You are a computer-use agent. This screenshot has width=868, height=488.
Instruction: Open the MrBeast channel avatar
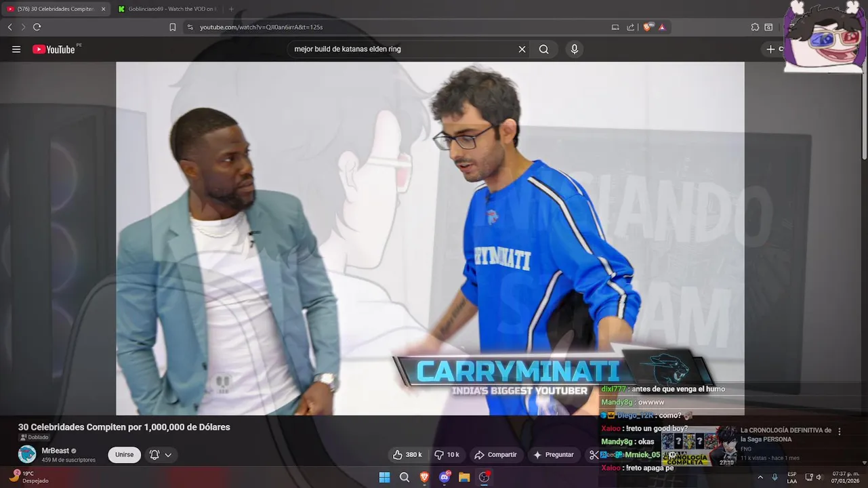(27, 454)
